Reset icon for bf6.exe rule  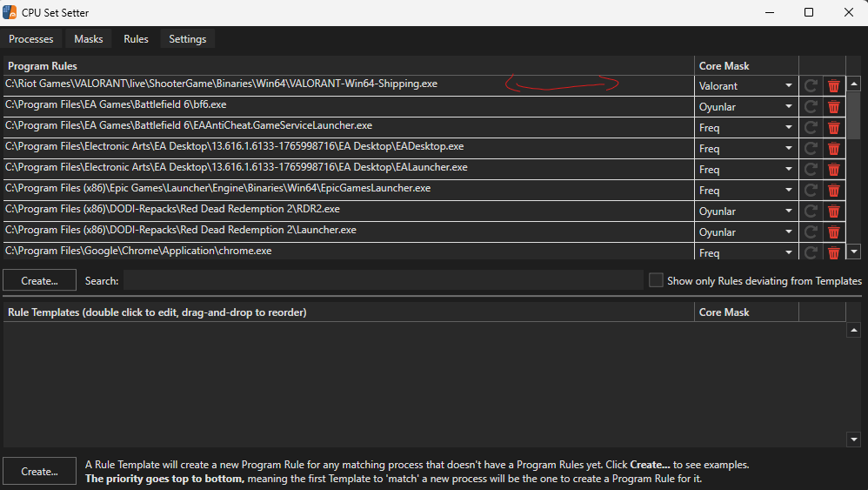pyautogui.click(x=811, y=107)
